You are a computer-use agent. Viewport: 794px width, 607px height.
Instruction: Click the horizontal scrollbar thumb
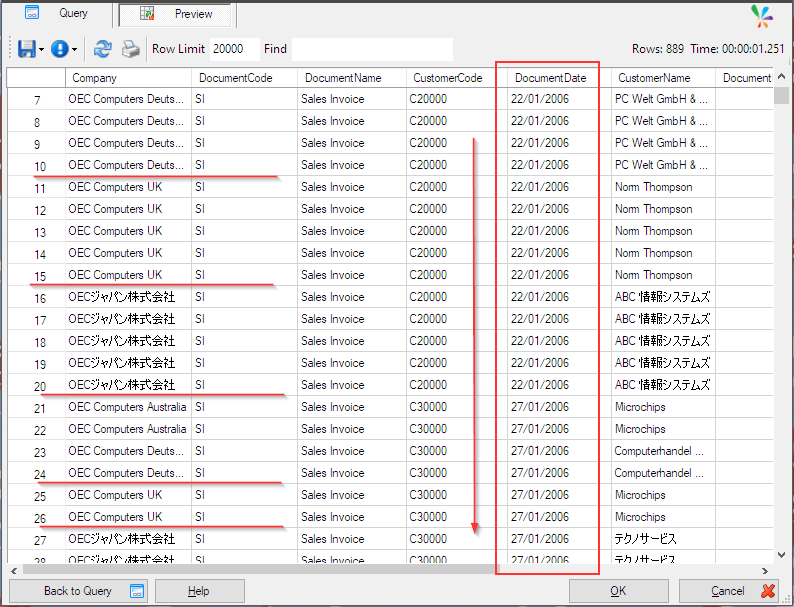pyautogui.click(x=261, y=570)
